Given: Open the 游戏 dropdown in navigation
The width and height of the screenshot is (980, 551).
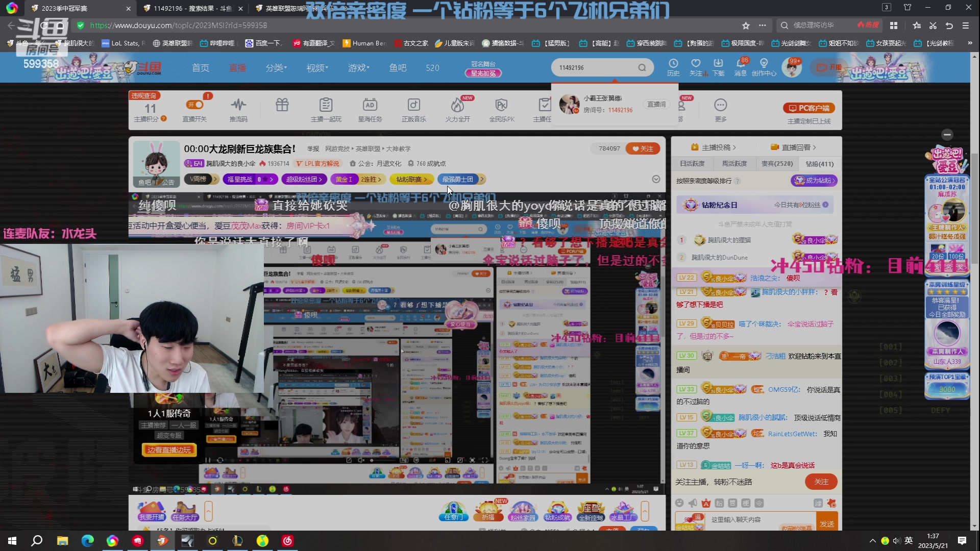Looking at the screenshot, I should click(x=358, y=68).
